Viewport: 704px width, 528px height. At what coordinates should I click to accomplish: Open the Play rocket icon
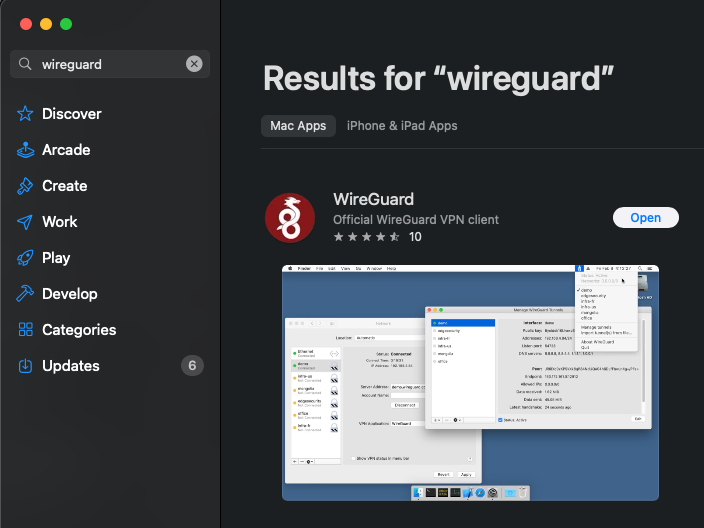[25, 258]
